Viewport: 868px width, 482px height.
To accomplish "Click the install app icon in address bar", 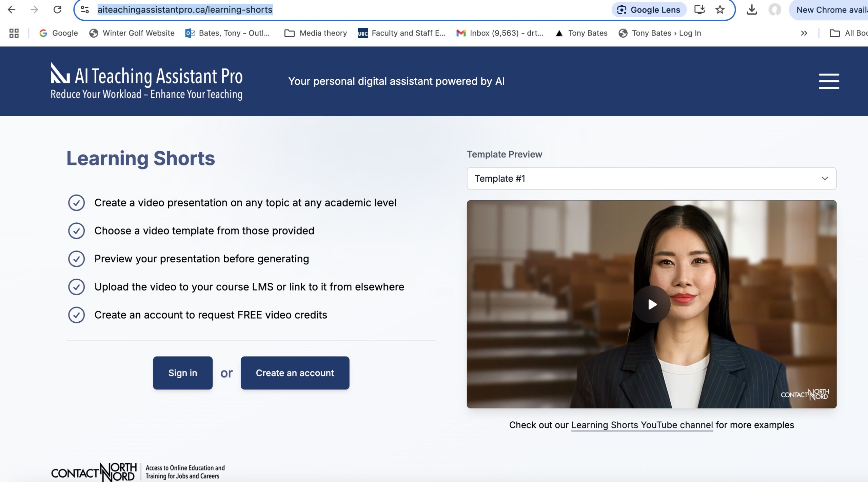I will click(x=699, y=9).
